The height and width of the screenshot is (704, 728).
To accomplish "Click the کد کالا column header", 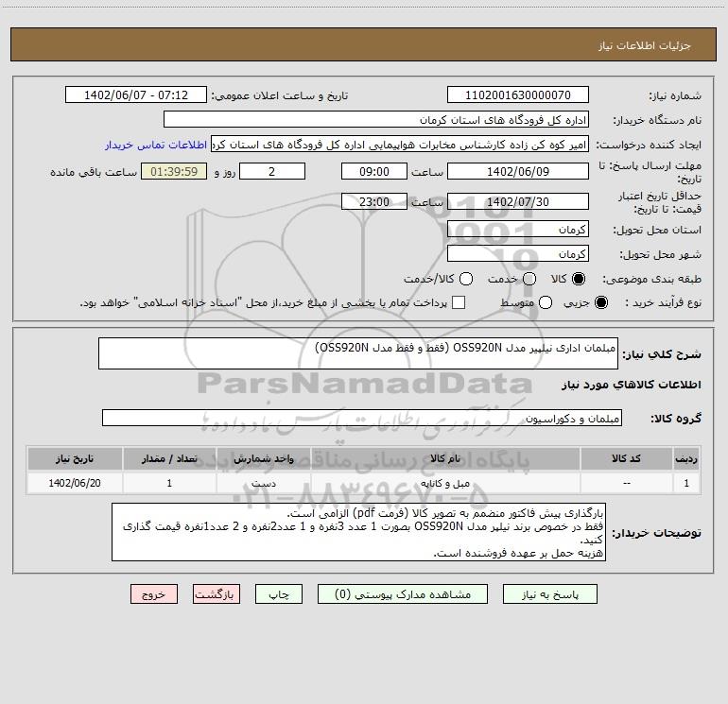I will tap(626, 458).
